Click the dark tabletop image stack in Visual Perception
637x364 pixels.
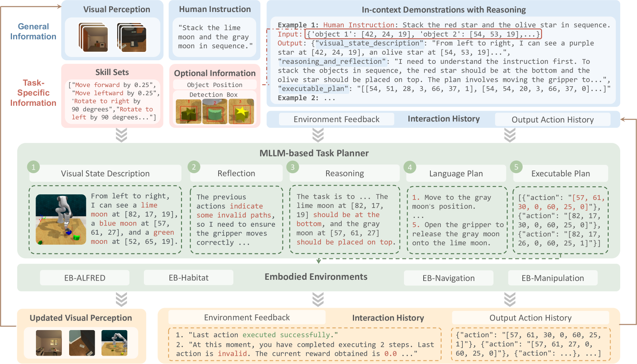[131, 37]
